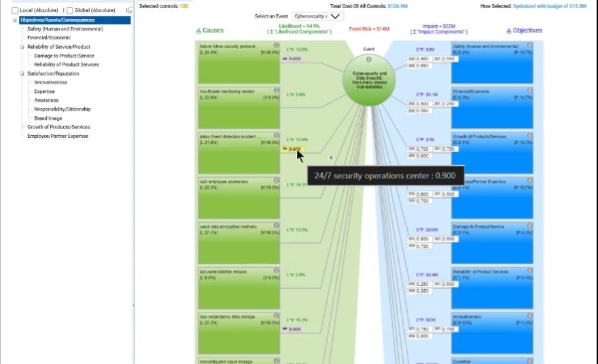Viewport: 598px width, 364px height.
Task: Open info icon on central Event circle
Action: point(369,59)
